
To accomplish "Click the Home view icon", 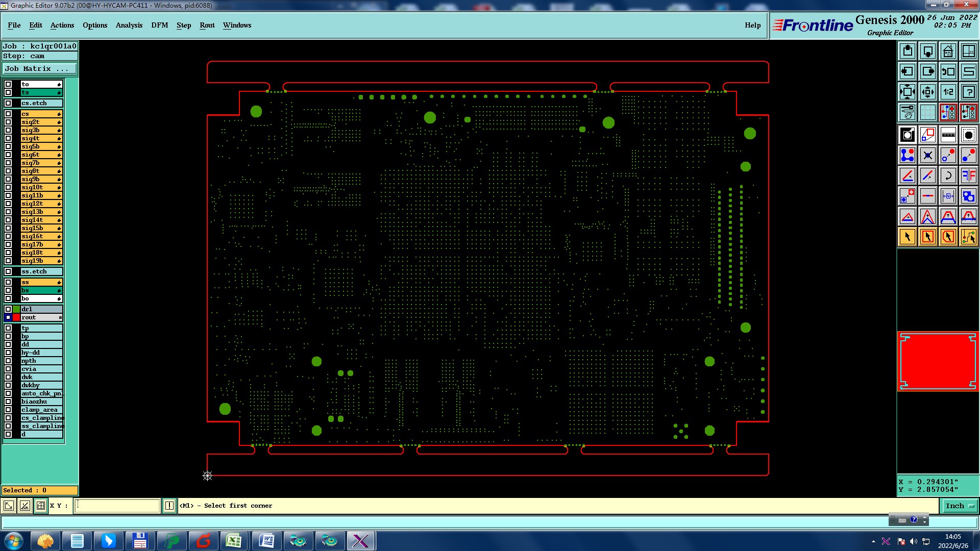I will click(x=948, y=51).
